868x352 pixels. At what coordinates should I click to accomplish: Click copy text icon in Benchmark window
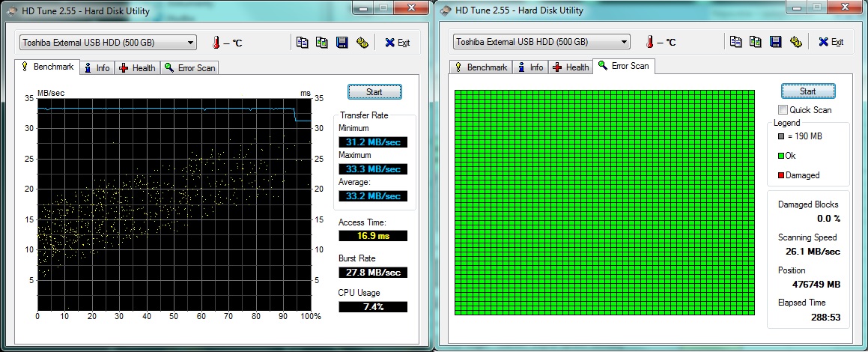pyautogui.click(x=302, y=43)
